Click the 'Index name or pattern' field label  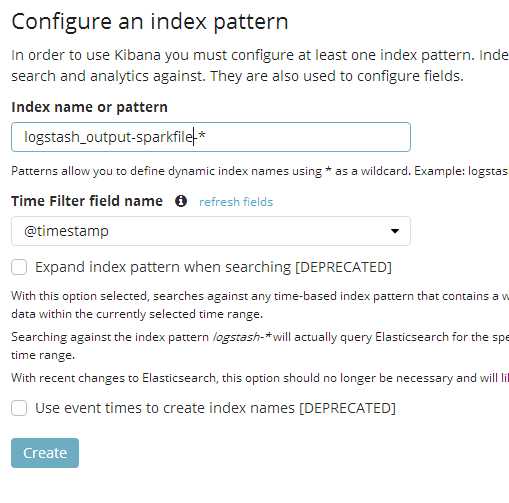(x=89, y=107)
